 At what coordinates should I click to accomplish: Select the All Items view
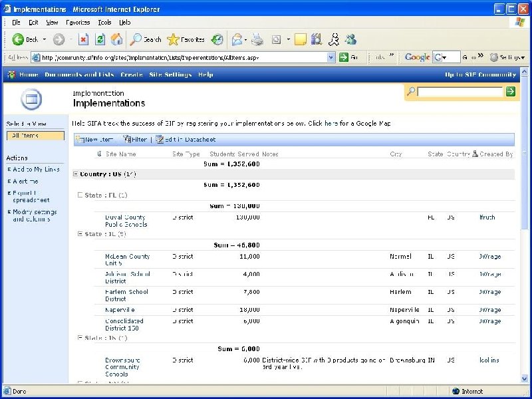(35, 136)
